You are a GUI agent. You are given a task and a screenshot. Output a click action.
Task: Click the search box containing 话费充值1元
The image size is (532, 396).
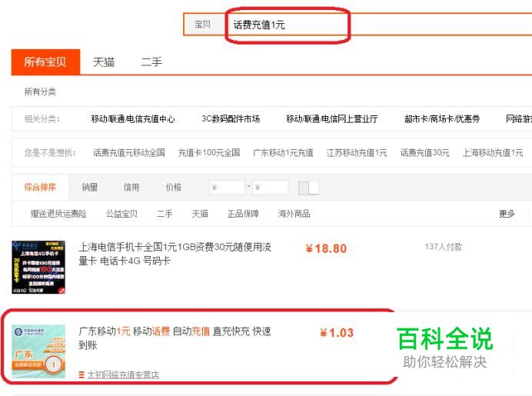378,25
